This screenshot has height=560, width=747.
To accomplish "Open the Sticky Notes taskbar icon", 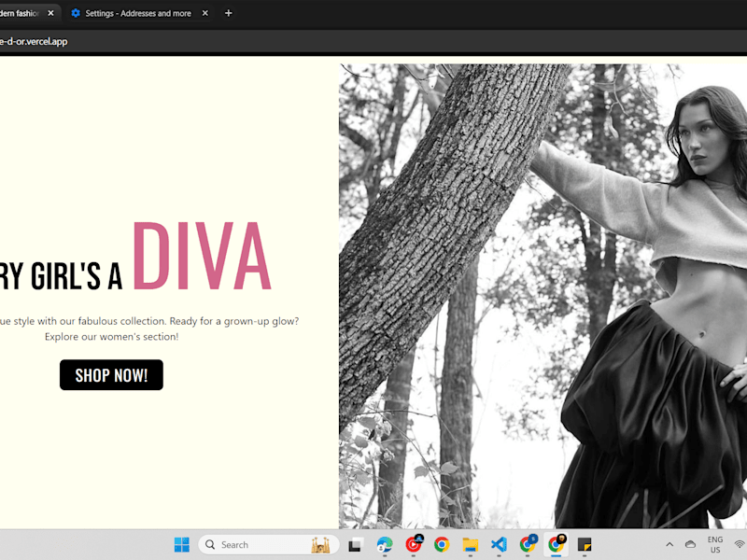I will coord(585,544).
